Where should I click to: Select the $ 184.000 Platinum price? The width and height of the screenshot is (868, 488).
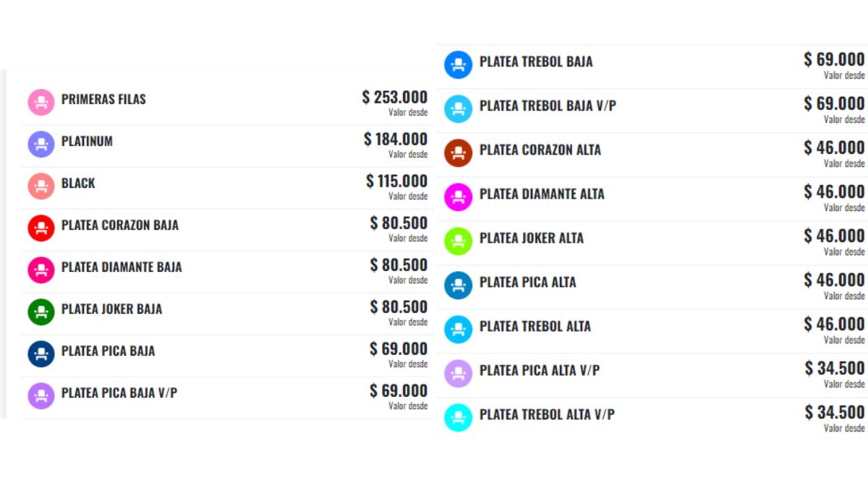(396, 139)
